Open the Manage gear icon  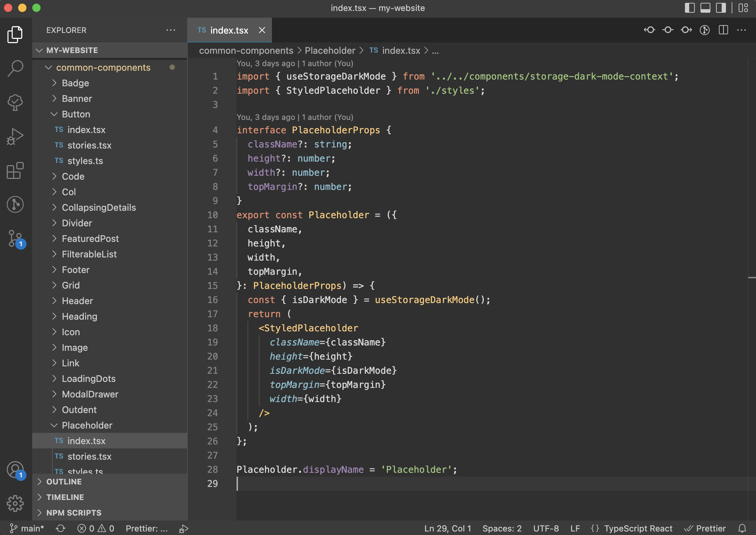[15, 503]
